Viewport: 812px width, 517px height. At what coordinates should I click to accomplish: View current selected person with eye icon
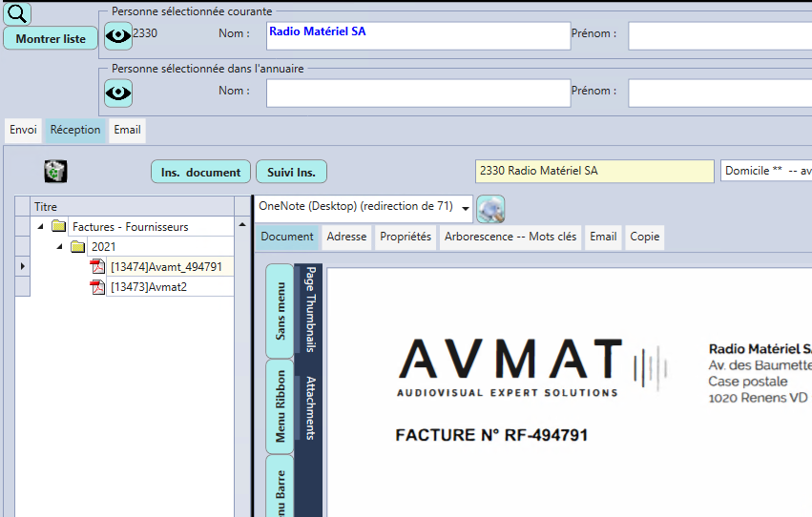118,35
